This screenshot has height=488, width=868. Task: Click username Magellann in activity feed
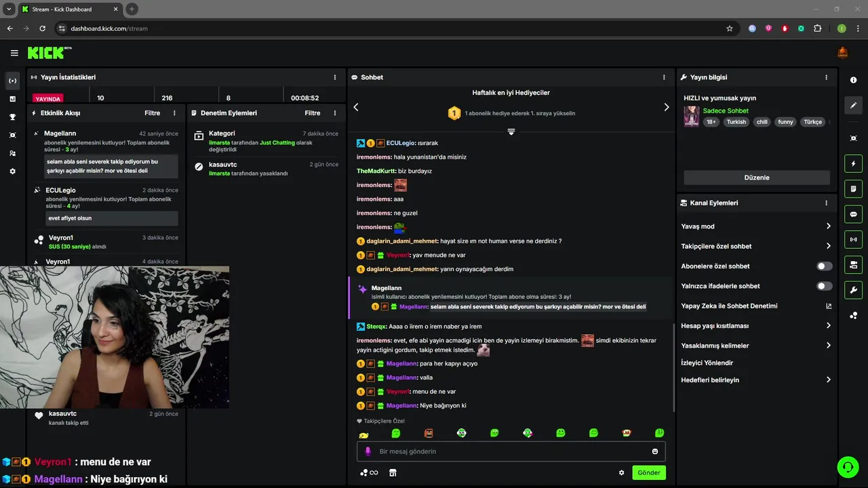[x=60, y=134]
